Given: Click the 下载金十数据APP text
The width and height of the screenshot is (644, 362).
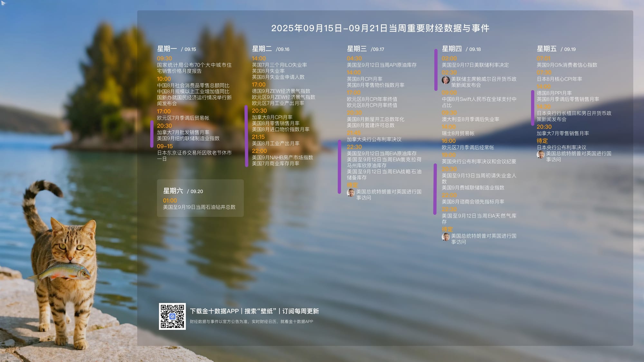Looking at the screenshot, I should (214, 311).
